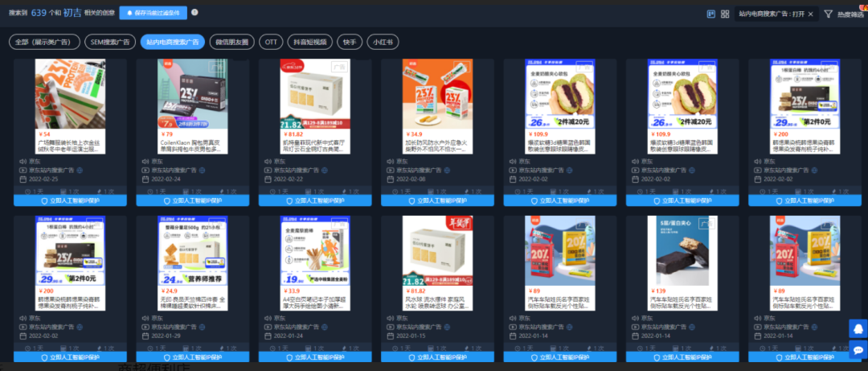Image resolution: width=868 pixels, height=371 pixels.
Task: Click the video icon on the ¥24.9 card
Action: click(x=145, y=328)
